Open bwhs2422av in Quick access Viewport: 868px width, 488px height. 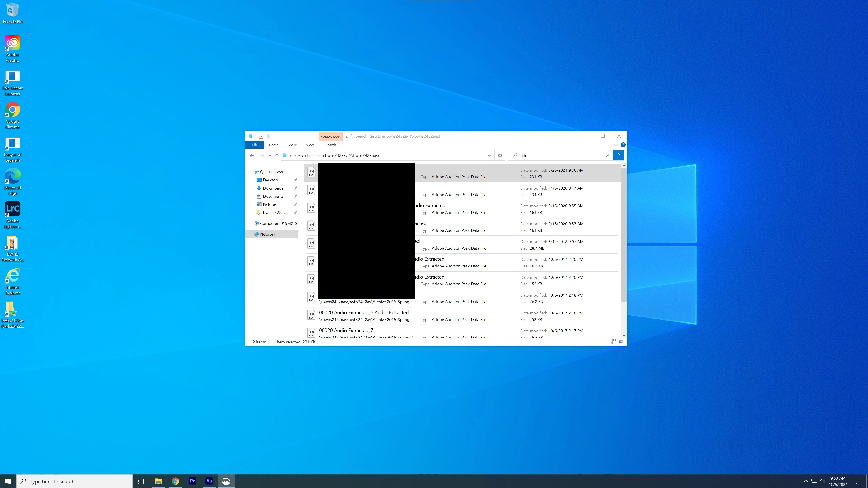274,213
